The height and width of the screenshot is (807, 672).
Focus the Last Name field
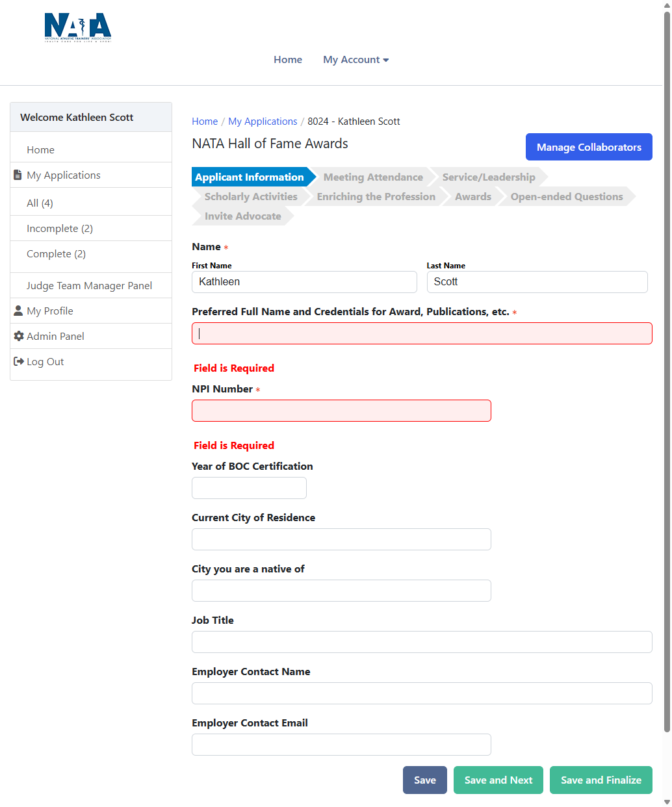(537, 282)
